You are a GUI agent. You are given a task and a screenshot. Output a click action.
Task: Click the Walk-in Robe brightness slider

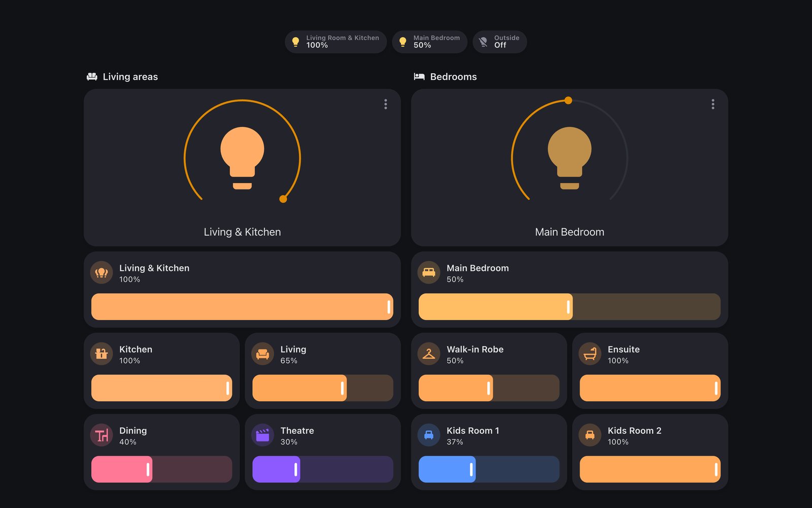coord(489,388)
